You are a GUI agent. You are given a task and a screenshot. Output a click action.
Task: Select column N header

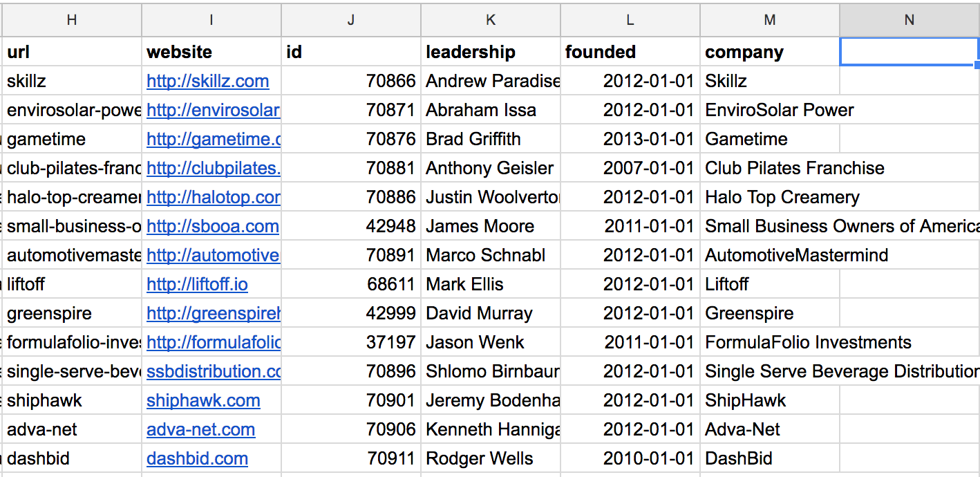[910, 20]
